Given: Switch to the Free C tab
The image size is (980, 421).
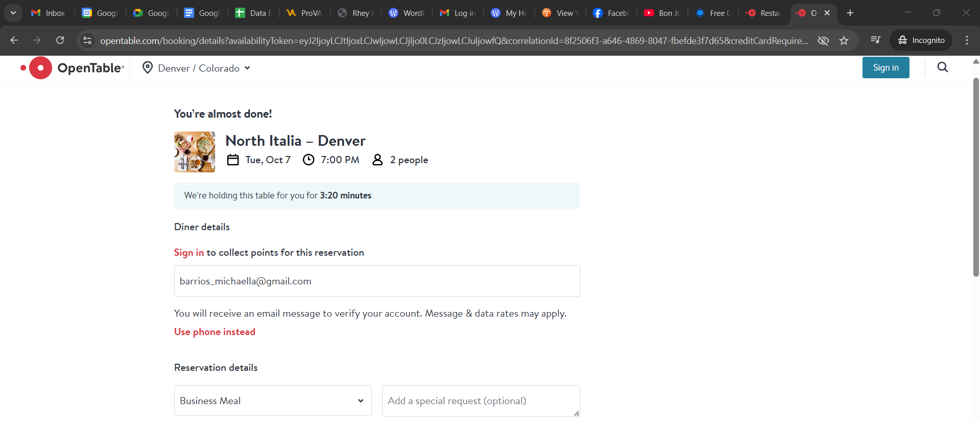Looking at the screenshot, I should [x=713, y=13].
